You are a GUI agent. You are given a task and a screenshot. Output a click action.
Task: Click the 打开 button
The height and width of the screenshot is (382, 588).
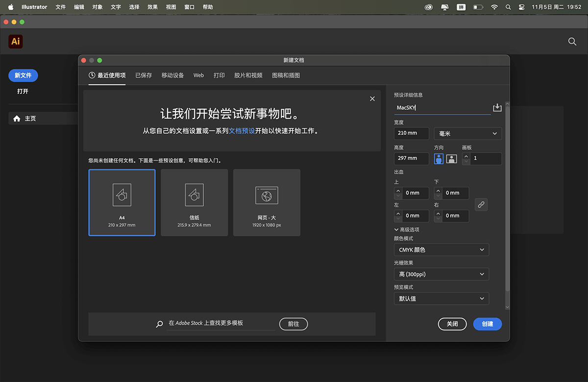click(x=23, y=91)
